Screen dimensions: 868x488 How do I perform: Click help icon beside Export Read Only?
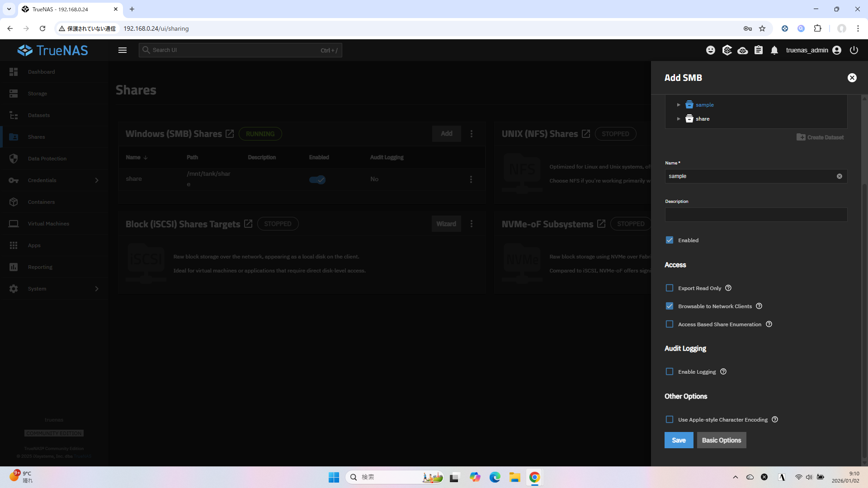click(x=728, y=288)
